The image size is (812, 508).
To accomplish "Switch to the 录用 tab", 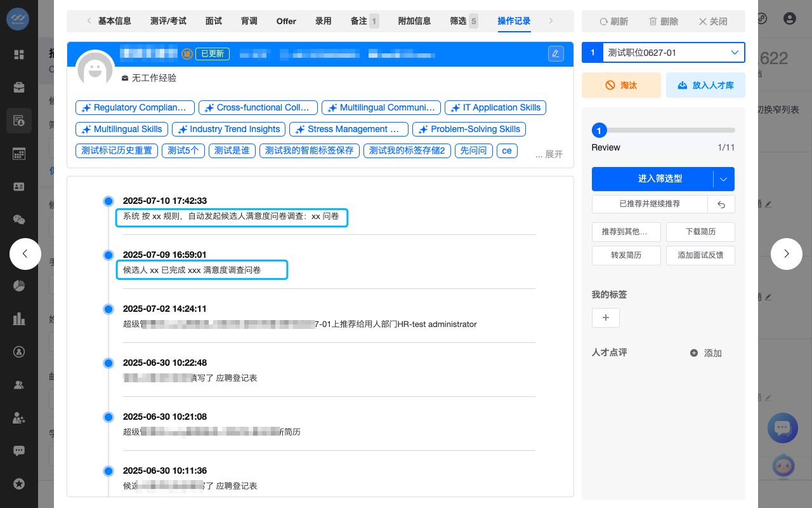I will [324, 21].
